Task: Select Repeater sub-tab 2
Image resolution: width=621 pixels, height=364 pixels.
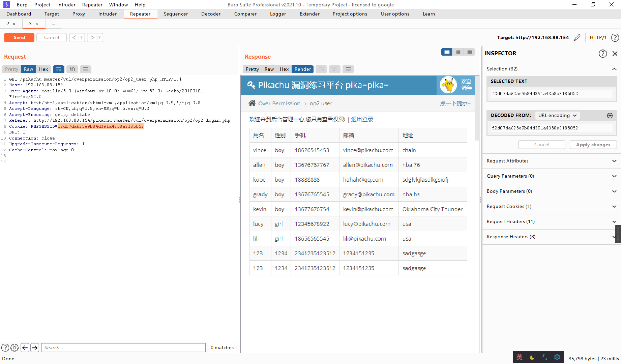Action: coord(8,24)
